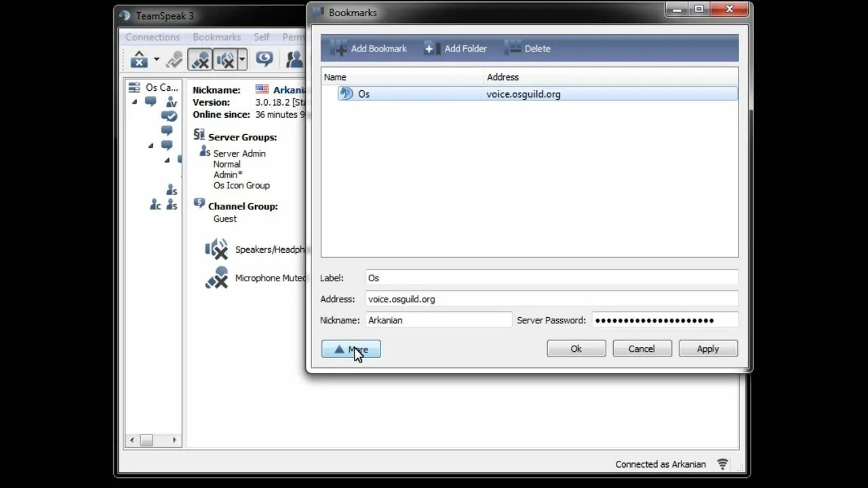Focus the Nickname input field
This screenshot has width=868, height=488.
(439, 320)
